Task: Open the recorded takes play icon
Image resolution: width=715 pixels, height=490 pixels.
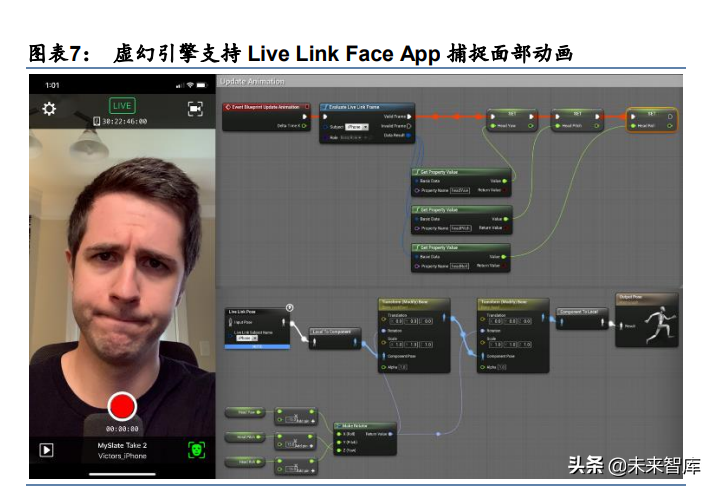Action: click(47, 450)
